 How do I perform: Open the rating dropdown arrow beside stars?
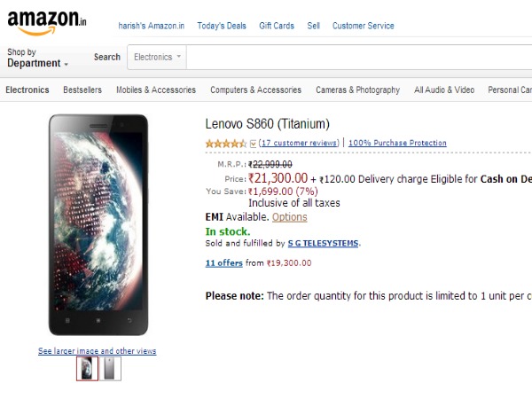click(x=254, y=143)
